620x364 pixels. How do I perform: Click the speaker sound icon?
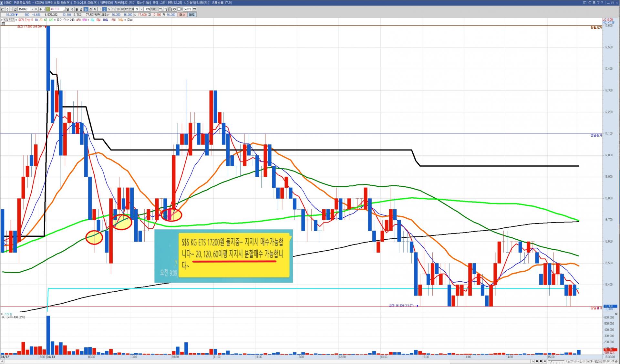[x=41, y=9]
